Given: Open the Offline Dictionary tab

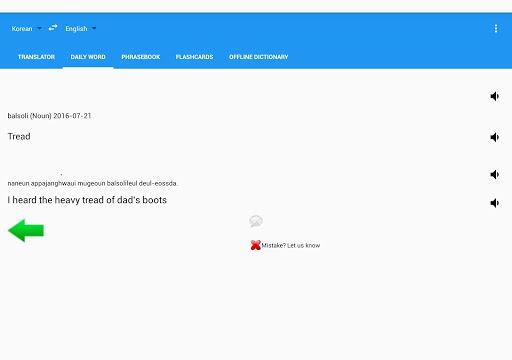Looking at the screenshot, I should 258,57.
